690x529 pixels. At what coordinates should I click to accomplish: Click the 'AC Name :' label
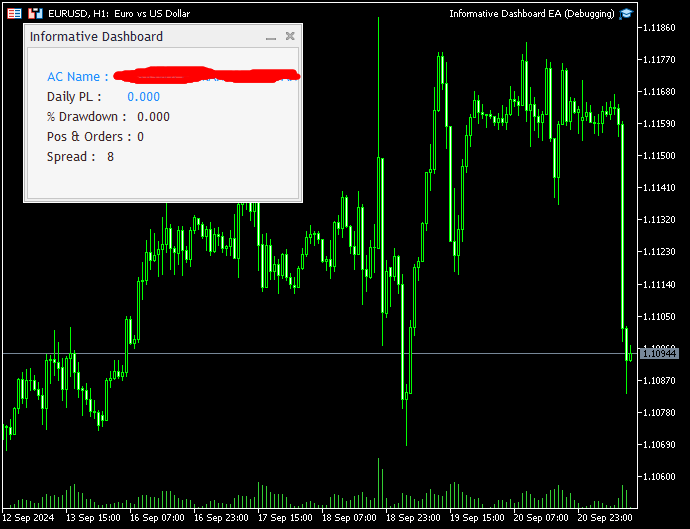(78, 77)
